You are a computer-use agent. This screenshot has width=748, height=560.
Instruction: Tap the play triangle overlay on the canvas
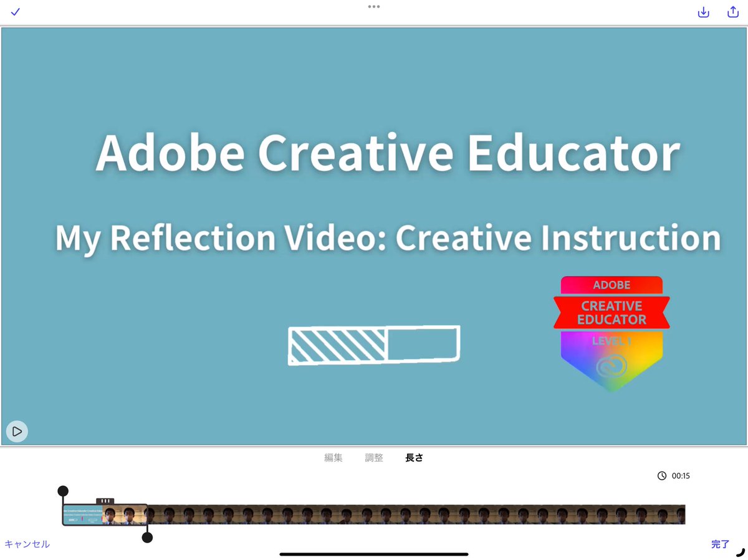[17, 431]
